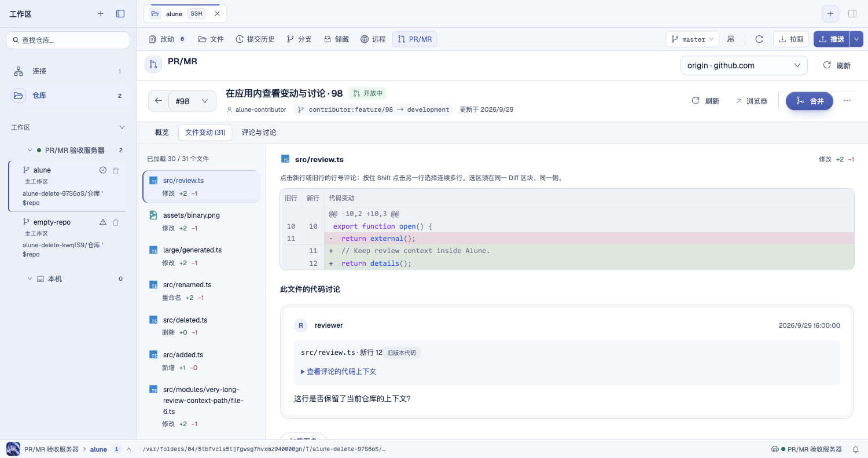Select src/renamed.ts in file list

[x=201, y=291]
